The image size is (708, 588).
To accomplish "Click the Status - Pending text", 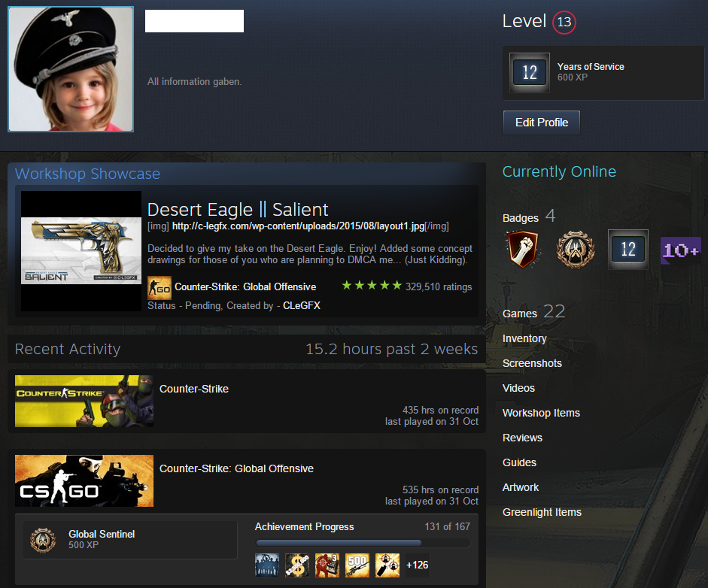I will 184,305.
